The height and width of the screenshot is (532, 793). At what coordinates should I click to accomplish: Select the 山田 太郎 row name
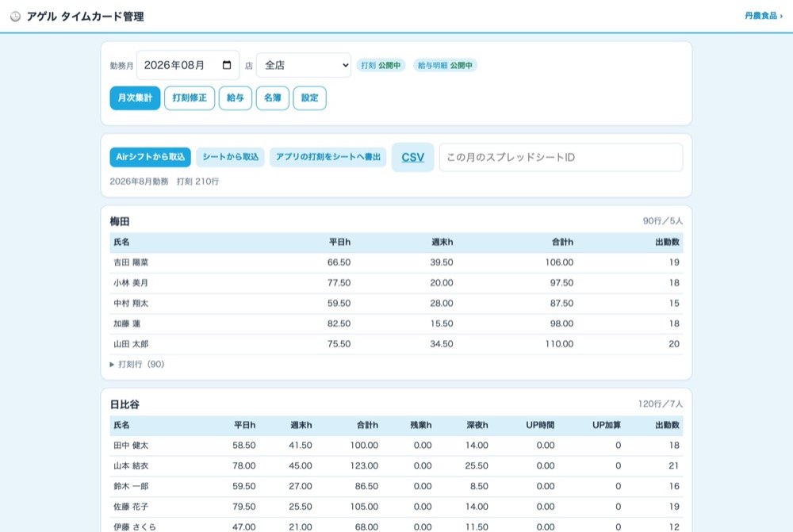coord(131,344)
